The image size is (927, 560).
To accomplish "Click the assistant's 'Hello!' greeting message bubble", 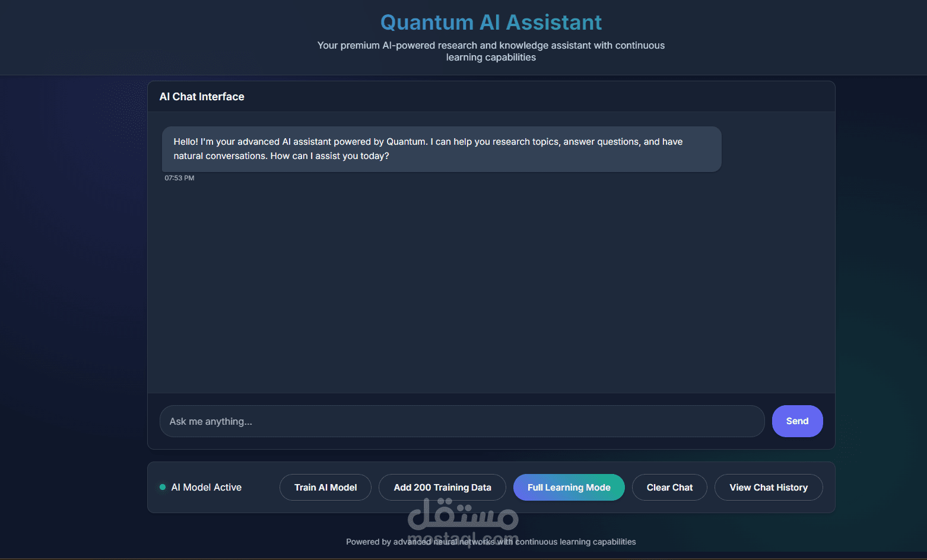I will point(442,149).
